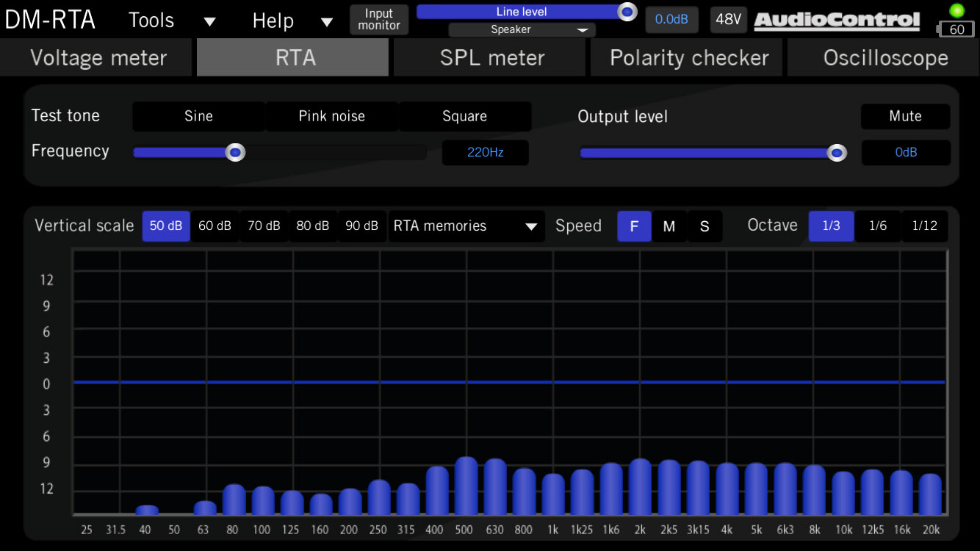980x551 pixels.
Task: Open the Help menu
Action: 273,21
